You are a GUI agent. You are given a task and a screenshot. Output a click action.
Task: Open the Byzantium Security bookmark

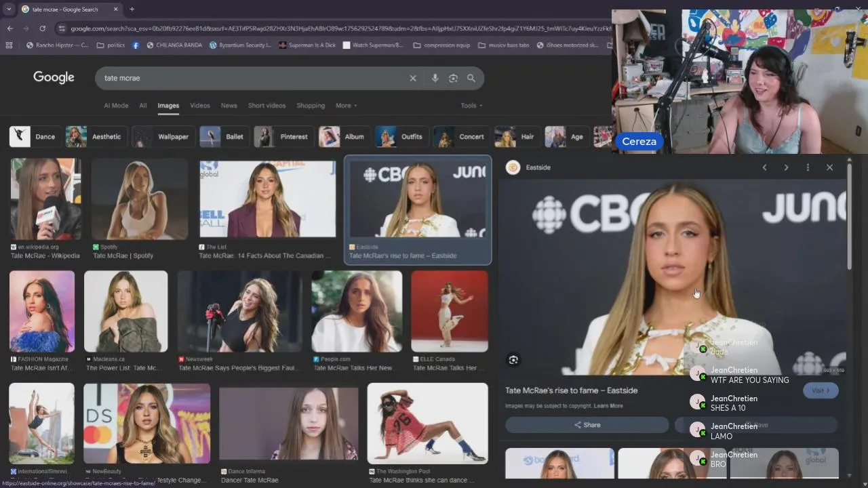240,45
